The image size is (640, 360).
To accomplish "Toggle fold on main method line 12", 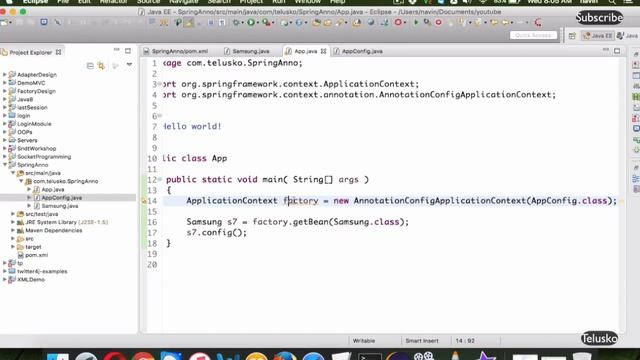I will click(160, 180).
